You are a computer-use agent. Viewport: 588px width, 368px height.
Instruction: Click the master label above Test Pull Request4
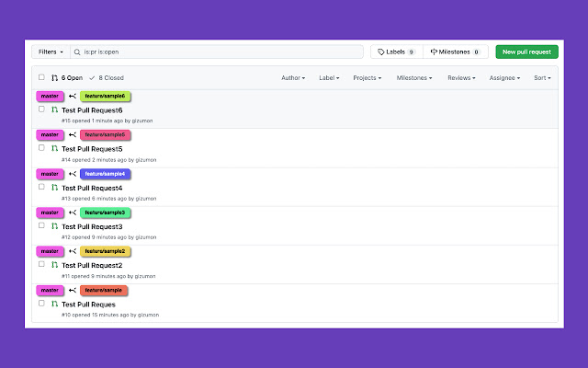[50, 174]
